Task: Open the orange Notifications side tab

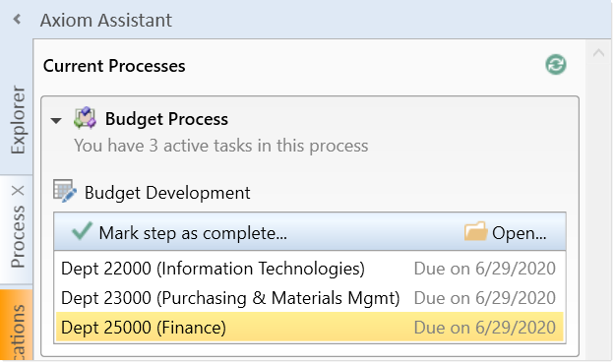Action: [17, 326]
